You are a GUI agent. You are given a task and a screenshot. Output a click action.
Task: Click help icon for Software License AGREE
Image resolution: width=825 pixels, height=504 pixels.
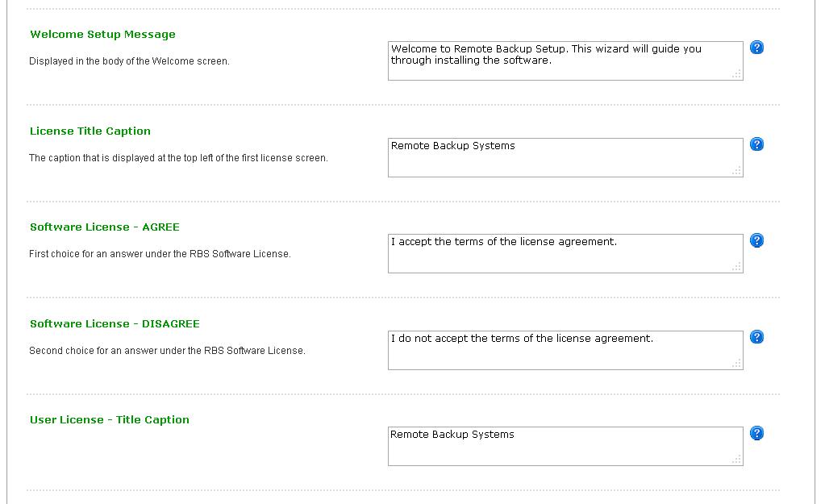pyautogui.click(x=756, y=240)
